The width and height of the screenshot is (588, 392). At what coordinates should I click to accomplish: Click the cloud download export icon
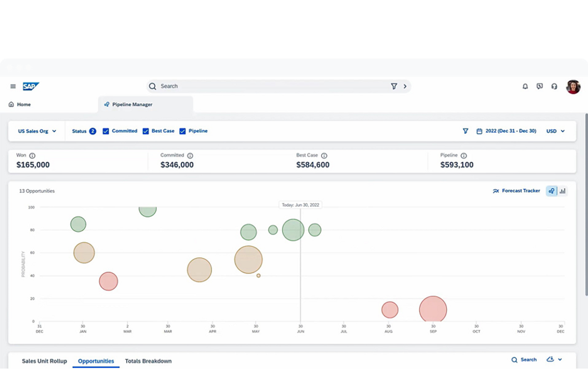click(x=550, y=359)
